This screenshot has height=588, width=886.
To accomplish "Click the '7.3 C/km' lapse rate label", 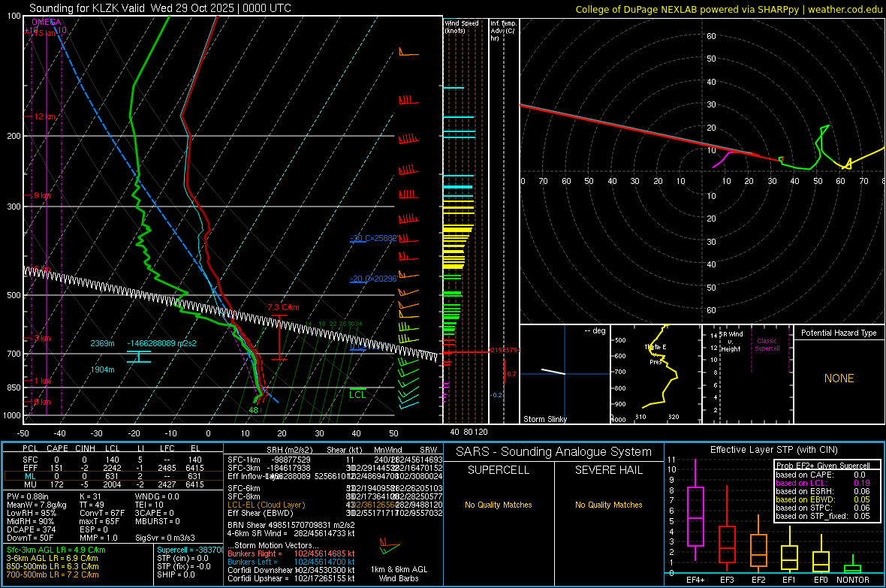I will pyautogui.click(x=284, y=308).
